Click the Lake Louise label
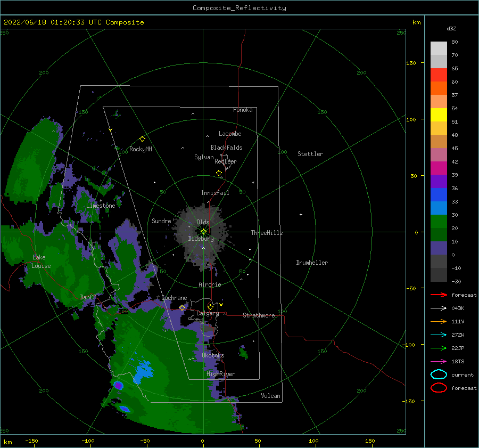This screenshot has width=479, height=448. pos(41,262)
